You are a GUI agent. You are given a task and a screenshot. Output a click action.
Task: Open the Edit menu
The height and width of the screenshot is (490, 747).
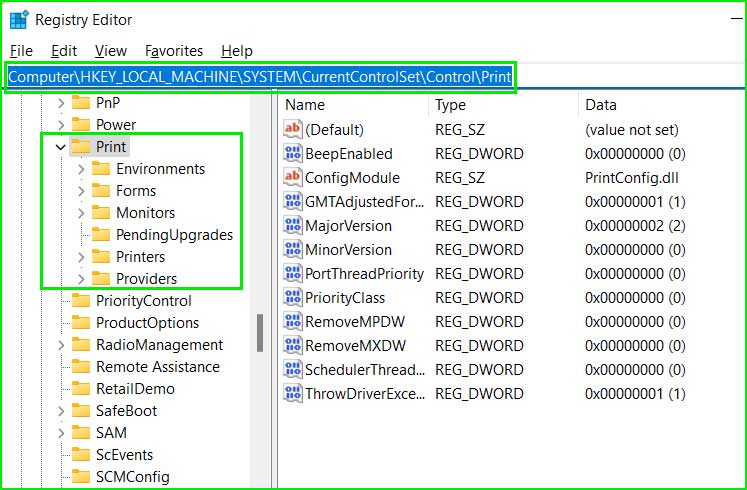pos(64,51)
